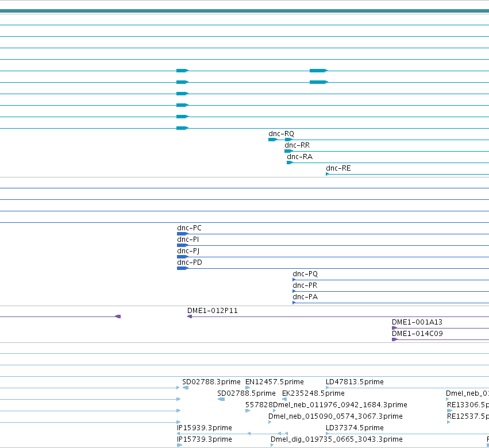Click the EST block under EN12457.5prime
489x448 pixels.
(248, 388)
